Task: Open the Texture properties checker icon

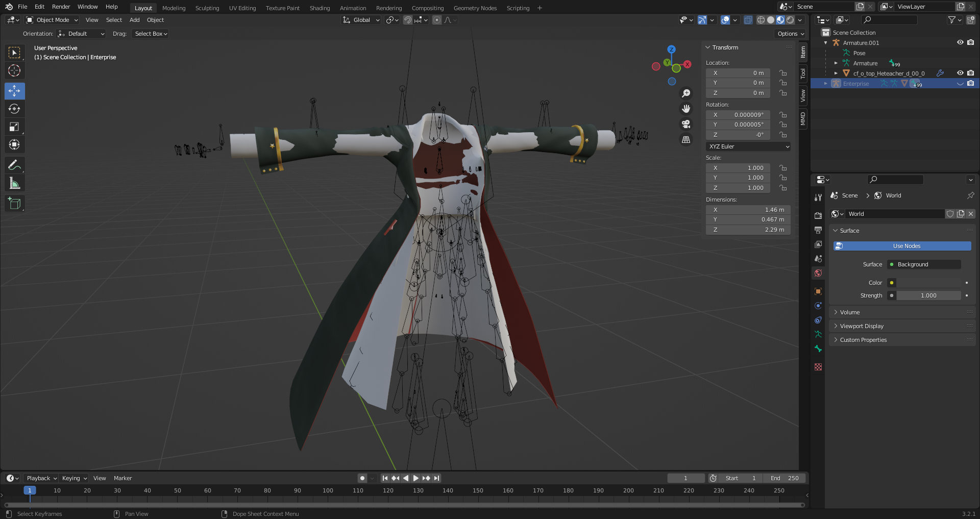Action: (x=818, y=367)
